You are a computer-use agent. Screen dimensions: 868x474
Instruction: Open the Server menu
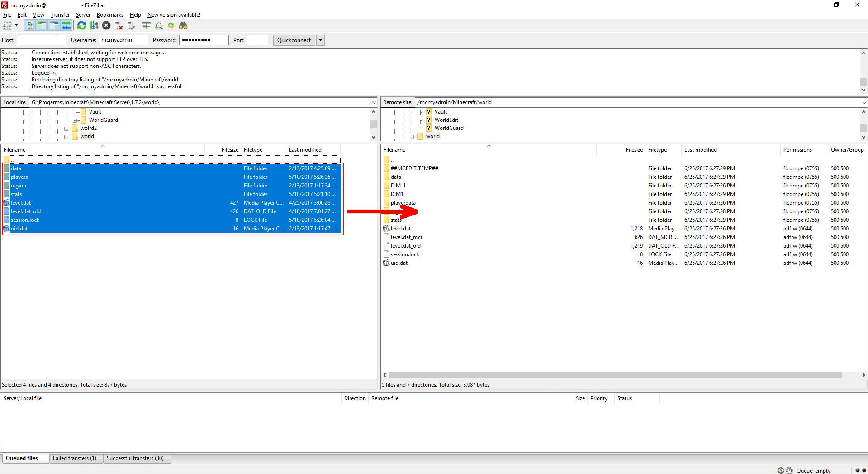83,14
